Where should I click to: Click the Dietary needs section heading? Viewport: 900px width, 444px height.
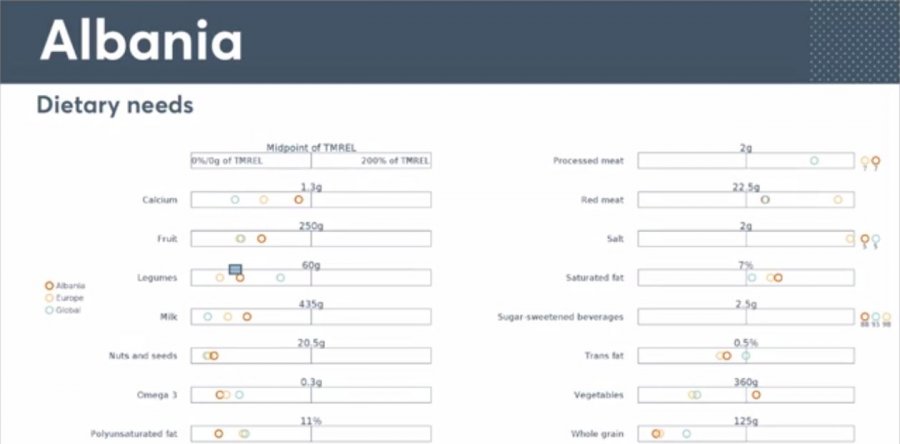tap(114, 104)
